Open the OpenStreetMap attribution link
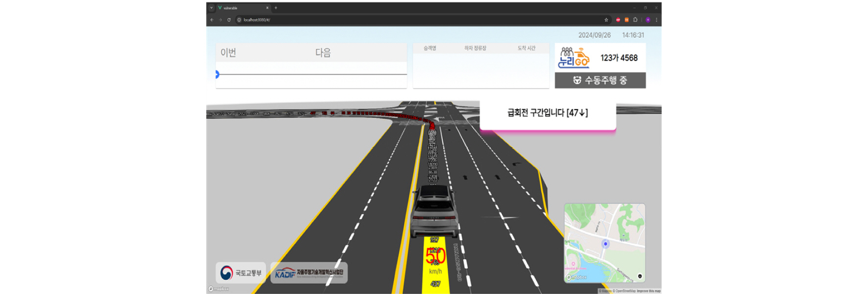 [625, 291]
